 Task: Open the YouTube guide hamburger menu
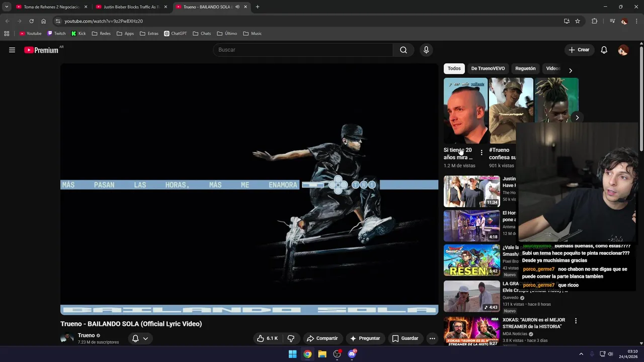12,50
